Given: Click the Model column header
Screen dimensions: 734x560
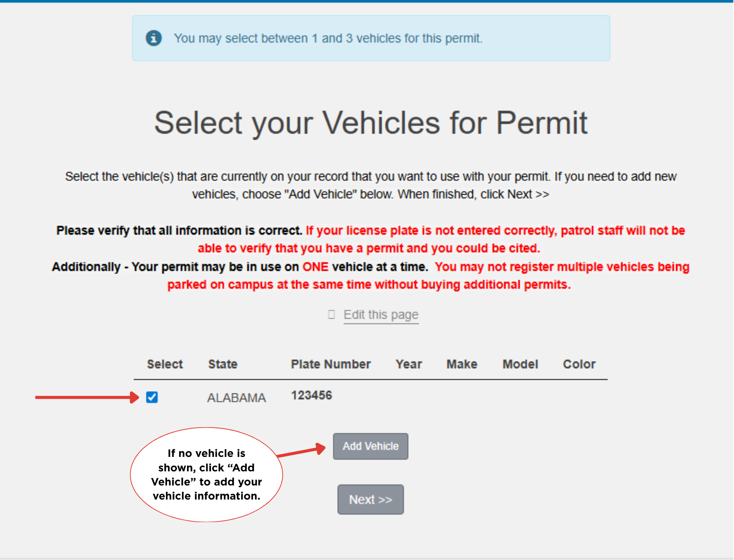Looking at the screenshot, I should click(520, 364).
